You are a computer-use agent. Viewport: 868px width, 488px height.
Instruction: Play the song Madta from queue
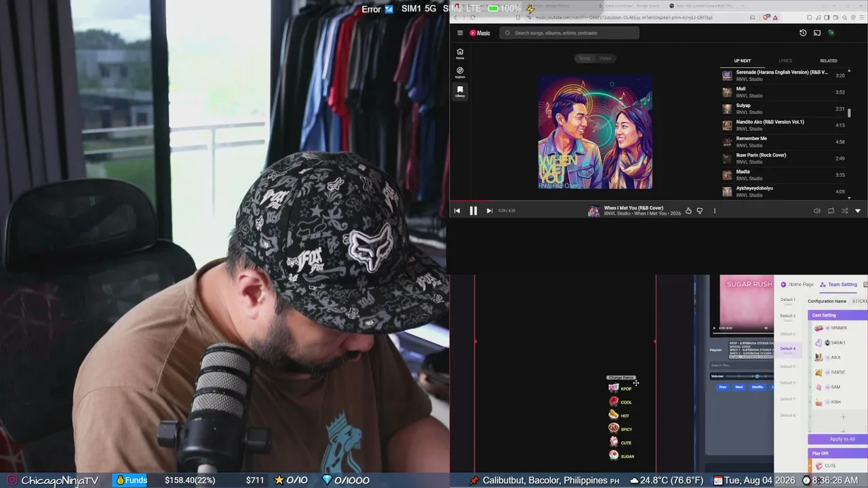click(x=783, y=175)
